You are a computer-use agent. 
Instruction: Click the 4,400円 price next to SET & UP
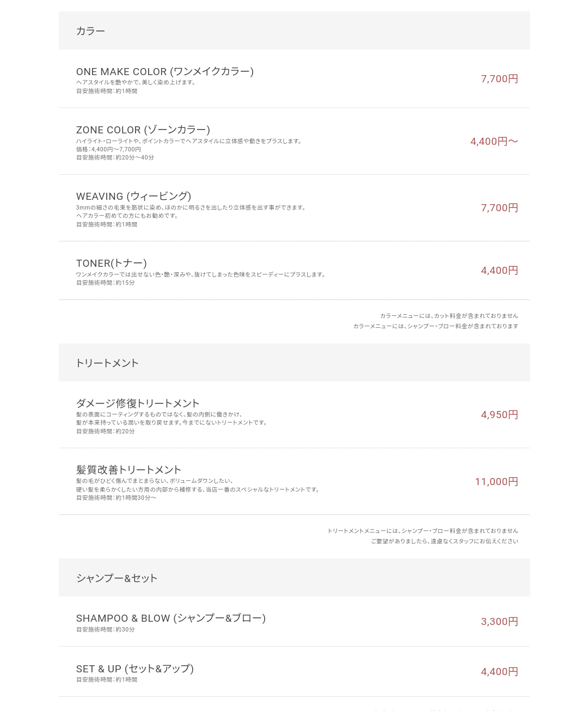499,672
